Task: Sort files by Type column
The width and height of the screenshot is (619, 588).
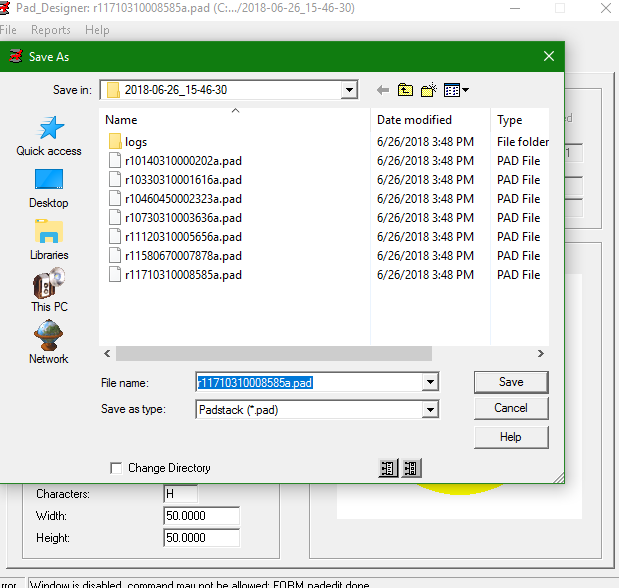Action: (520, 120)
